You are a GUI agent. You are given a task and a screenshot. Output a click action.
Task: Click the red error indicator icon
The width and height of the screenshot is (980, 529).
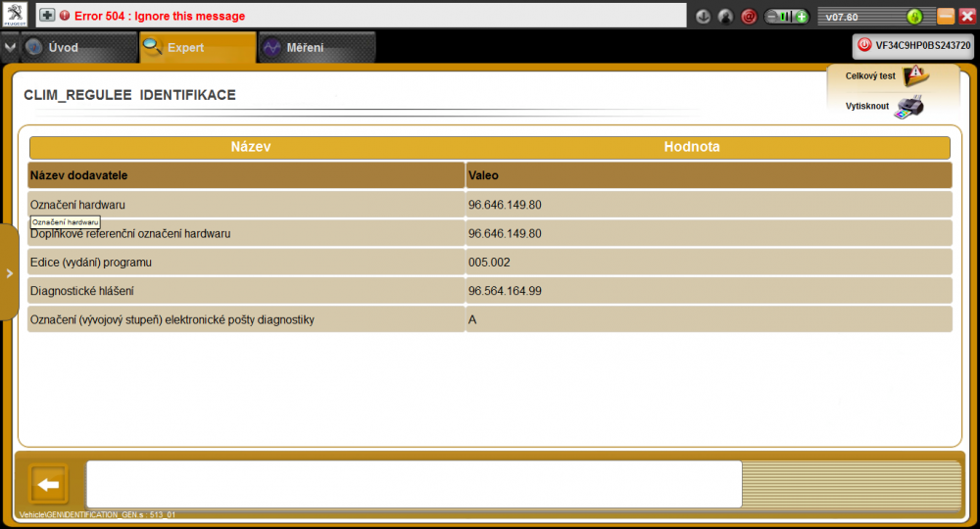pos(65,16)
